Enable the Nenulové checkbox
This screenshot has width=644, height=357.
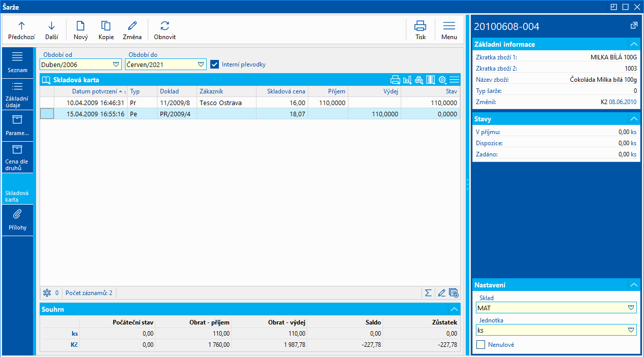pyautogui.click(x=480, y=345)
